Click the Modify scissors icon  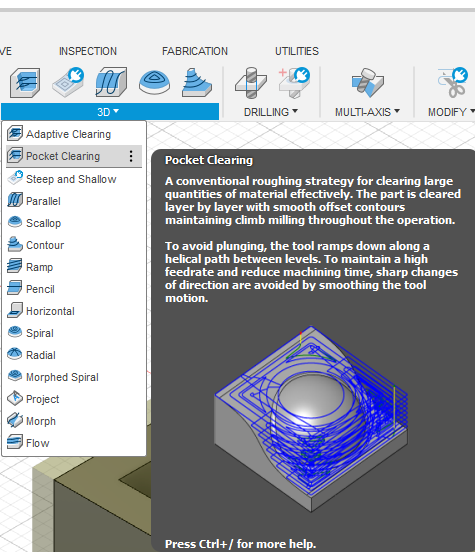click(x=453, y=83)
